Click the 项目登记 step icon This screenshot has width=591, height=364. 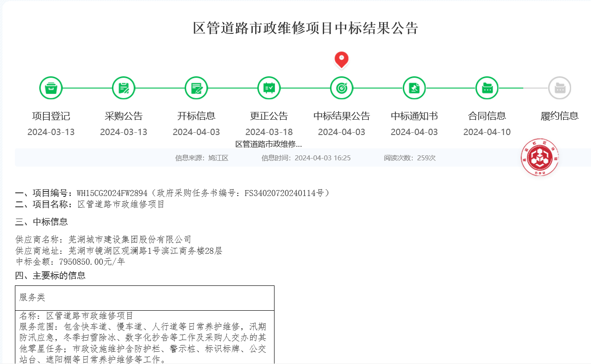[x=51, y=88]
